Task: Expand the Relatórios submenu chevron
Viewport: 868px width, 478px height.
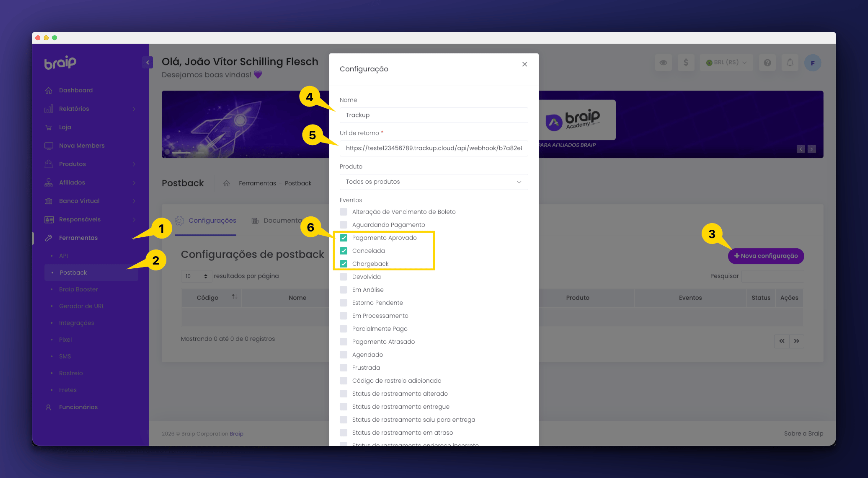Action: pyautogui.click(x=134, y=109)
